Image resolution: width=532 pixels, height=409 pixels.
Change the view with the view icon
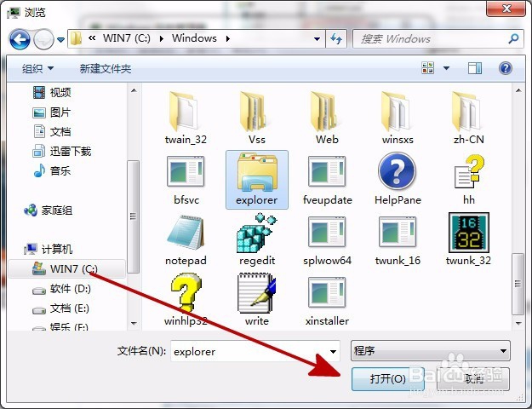click(x=427, y=68)
